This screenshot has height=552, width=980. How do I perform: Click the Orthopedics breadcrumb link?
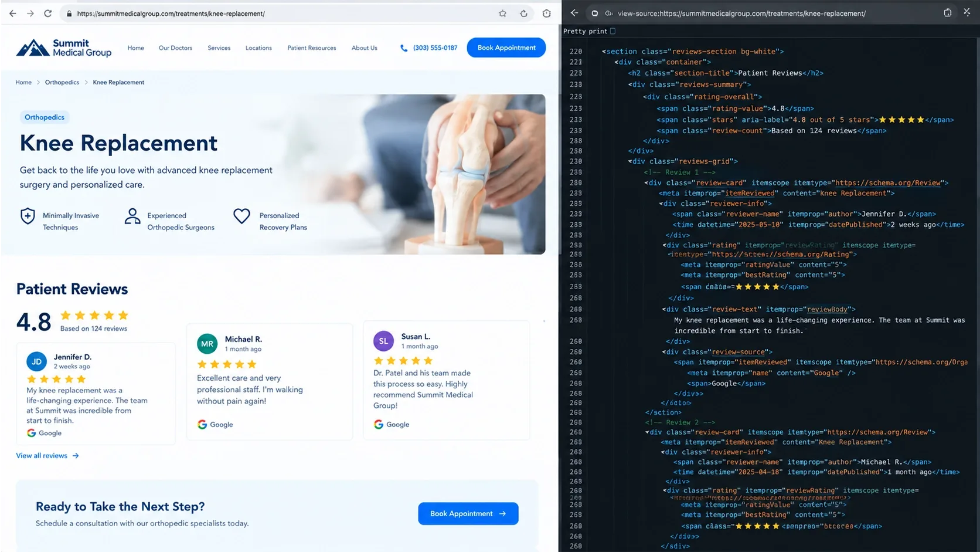pos(62,82)
